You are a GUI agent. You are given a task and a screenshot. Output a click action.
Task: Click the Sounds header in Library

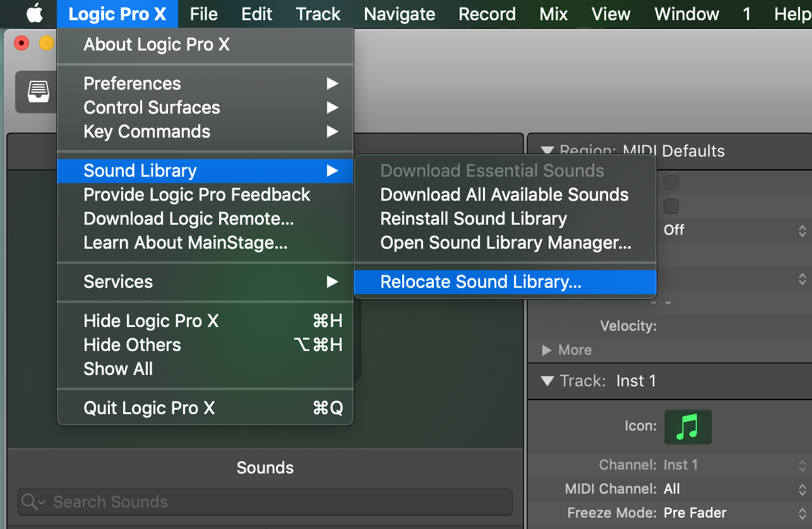click(265, 468)
